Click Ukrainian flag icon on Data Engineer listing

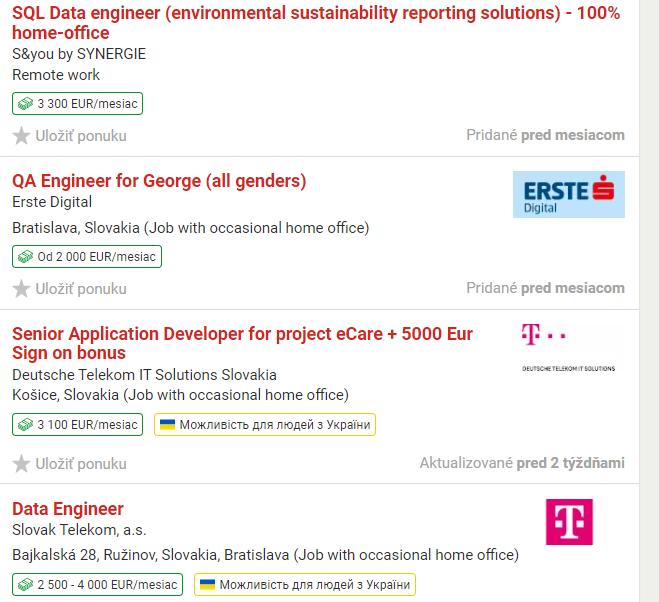(208, 585)
